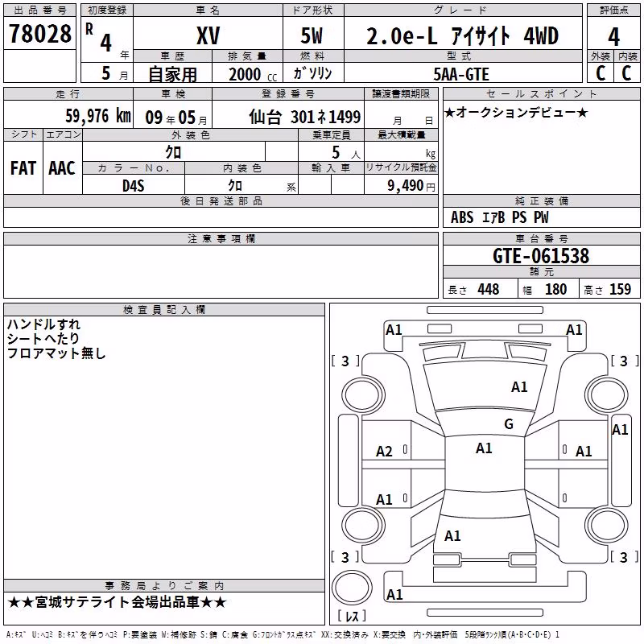Click the colour number D4S
The height and width of the screenshot is (644, 644).
point(134,186)
